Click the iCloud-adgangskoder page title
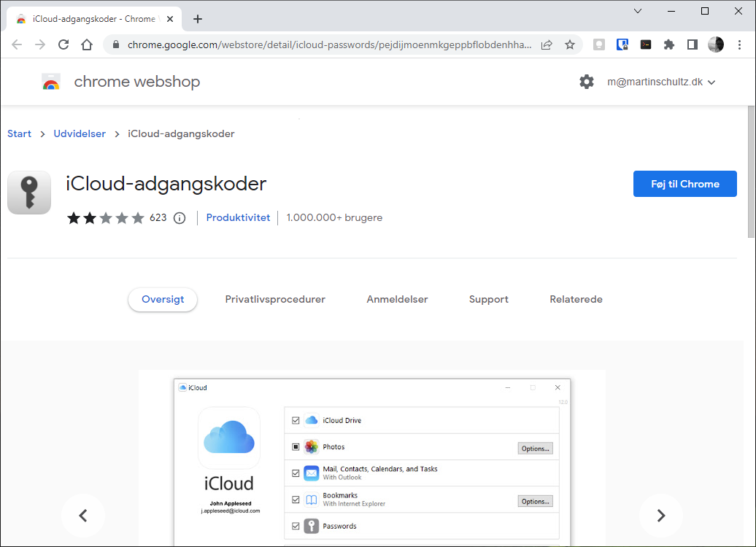 (x=166, y=184)
